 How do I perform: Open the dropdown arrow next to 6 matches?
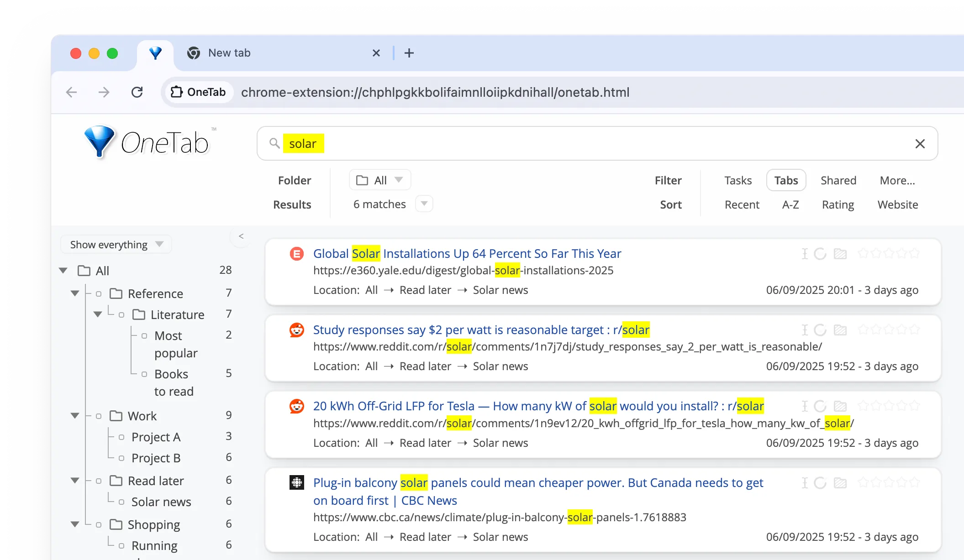tap(424, 204)
